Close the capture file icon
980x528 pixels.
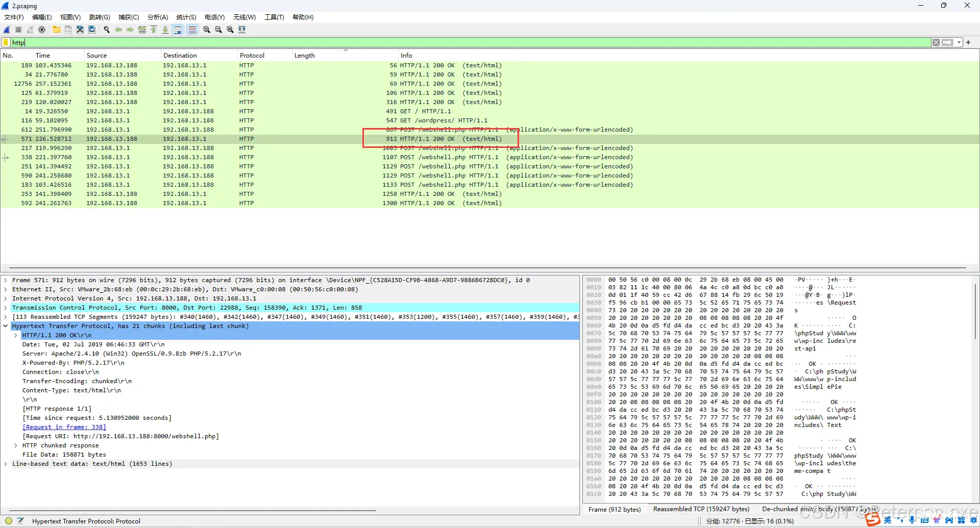pos(80,30)
